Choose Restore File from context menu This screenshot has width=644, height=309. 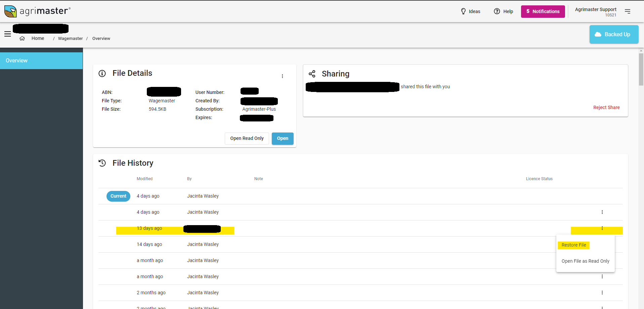click(x=573, y=245)
